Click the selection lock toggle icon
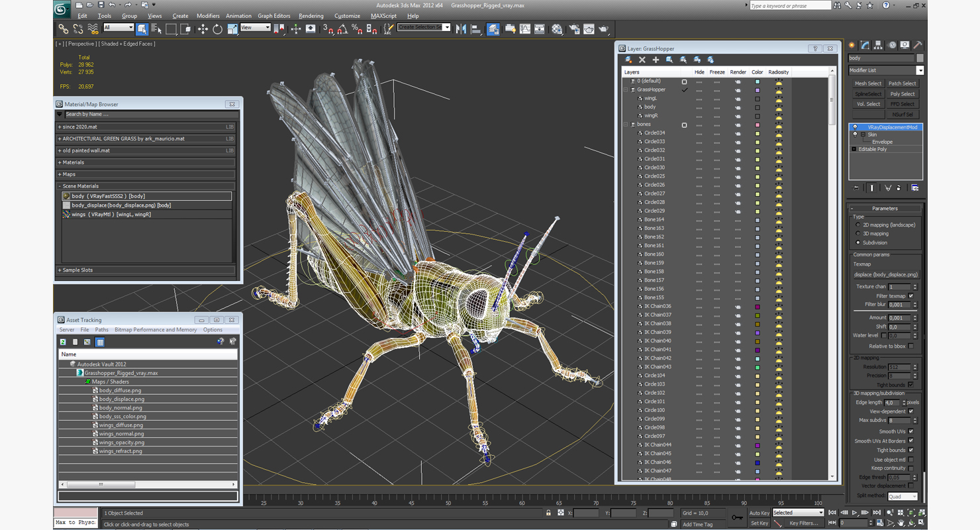The image size is (980, 530). pyautogui.click(x=548, y=513)
